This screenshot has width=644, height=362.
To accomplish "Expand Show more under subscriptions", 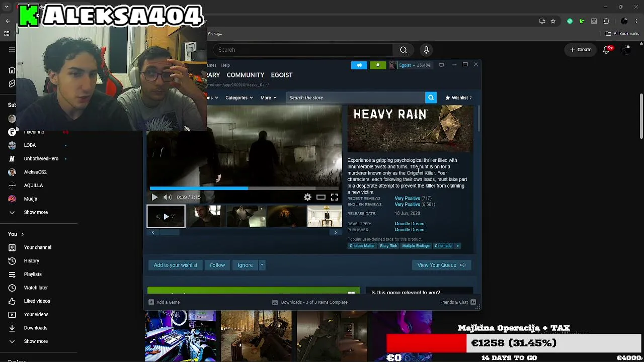I will pyautogui.click(x=36, y=212).
